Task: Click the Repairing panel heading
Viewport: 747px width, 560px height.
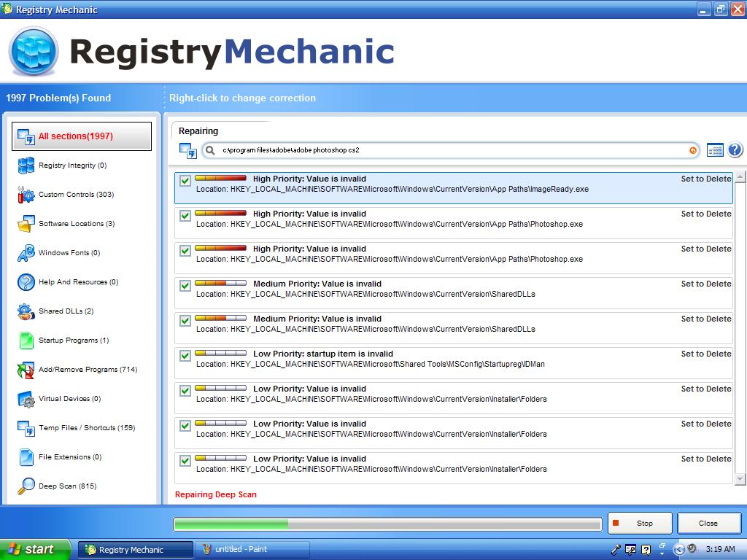Action: click(198, 131)
